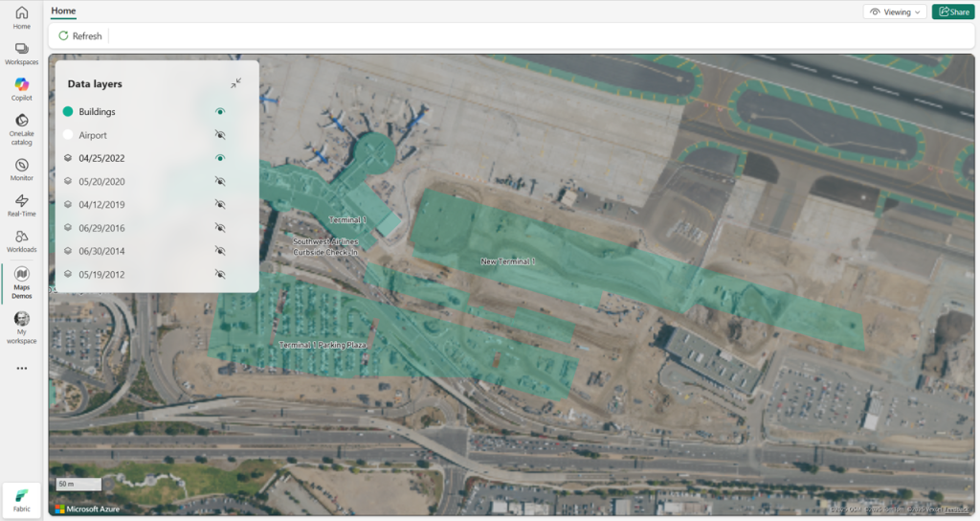Show the 04/12/2019 imagery layer

coord(219,204)
